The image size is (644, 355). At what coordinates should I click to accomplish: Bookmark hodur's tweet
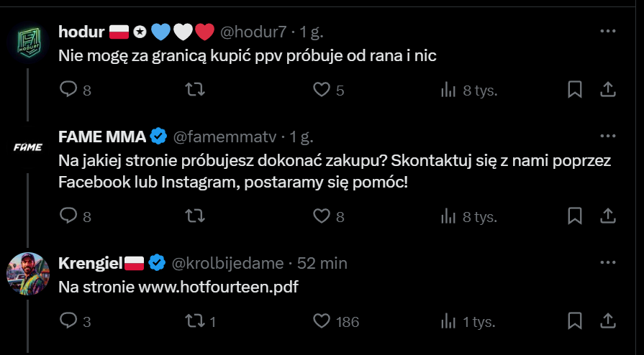point(575,89)
